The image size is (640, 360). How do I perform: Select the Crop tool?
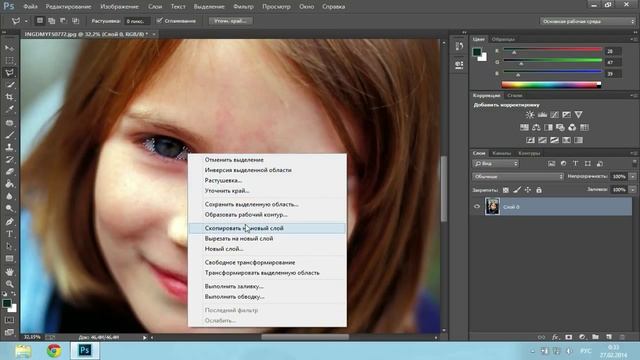point(9,97)
